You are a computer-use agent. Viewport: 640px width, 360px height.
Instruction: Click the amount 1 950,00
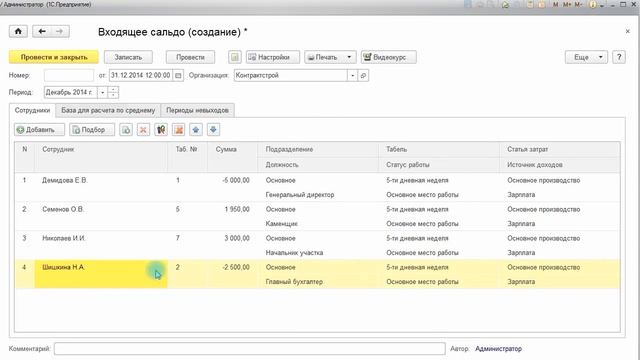pos(237,209)
